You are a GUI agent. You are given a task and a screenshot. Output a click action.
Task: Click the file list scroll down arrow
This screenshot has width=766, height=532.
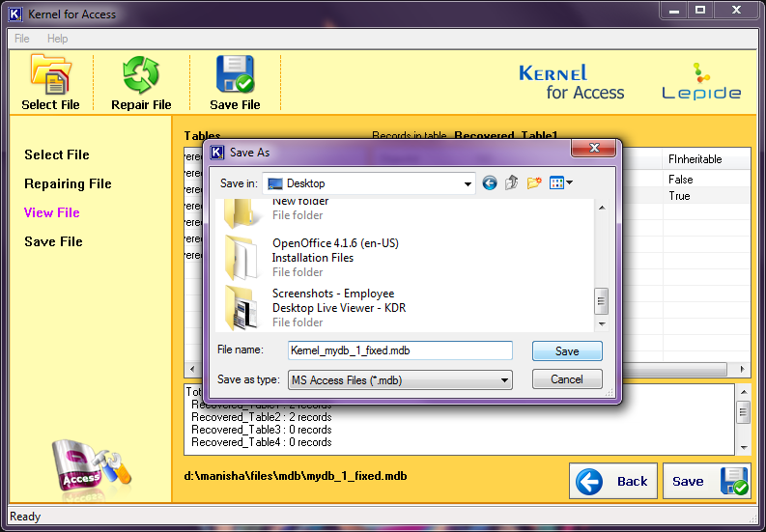(x=602, y=323)
